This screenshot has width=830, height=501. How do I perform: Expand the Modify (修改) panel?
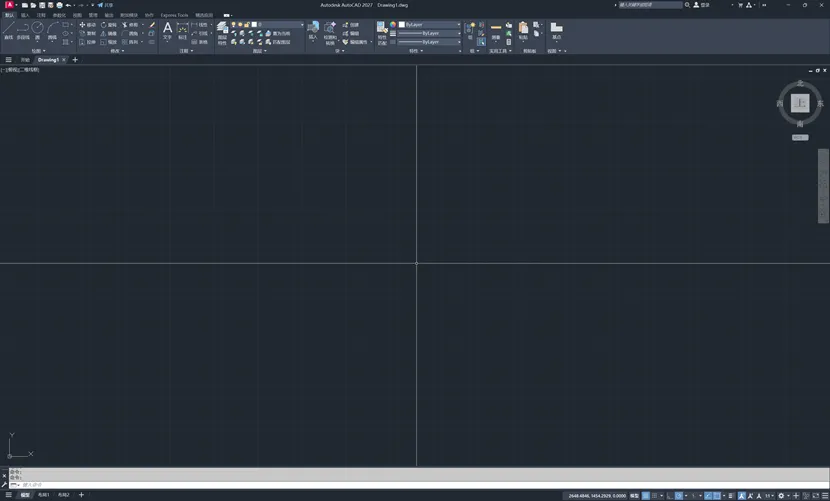click(118, 51)
